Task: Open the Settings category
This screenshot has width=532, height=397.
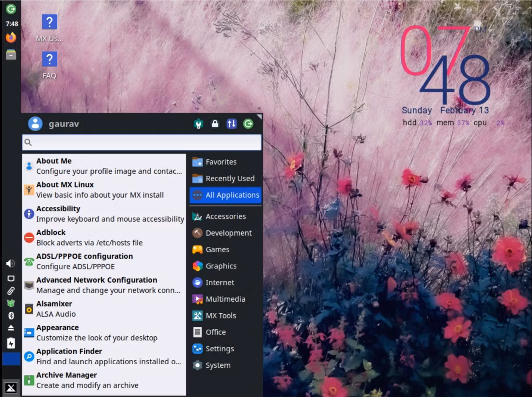Action: [225, 349]
